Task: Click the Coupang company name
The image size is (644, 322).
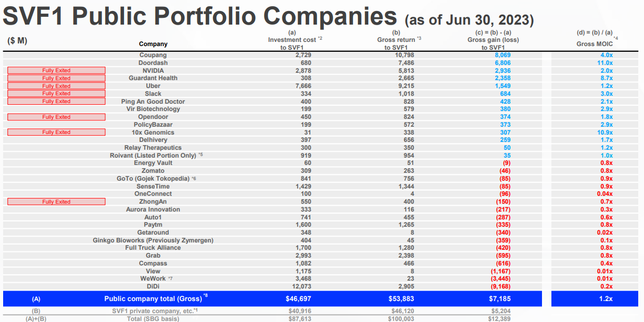Action: [x=153, y=55]
